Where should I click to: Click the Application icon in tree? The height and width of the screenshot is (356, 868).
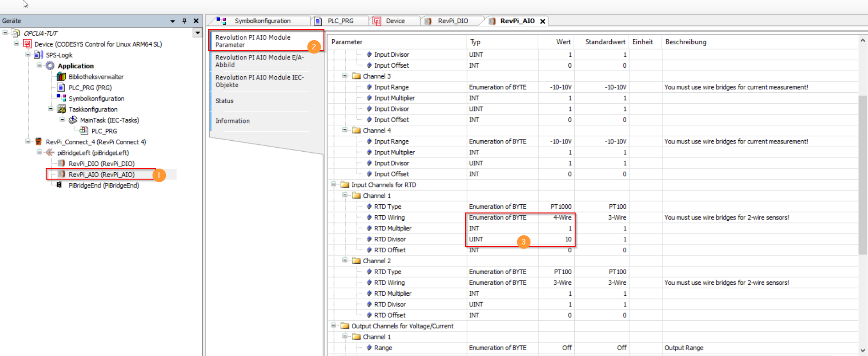tap(50, 66)
